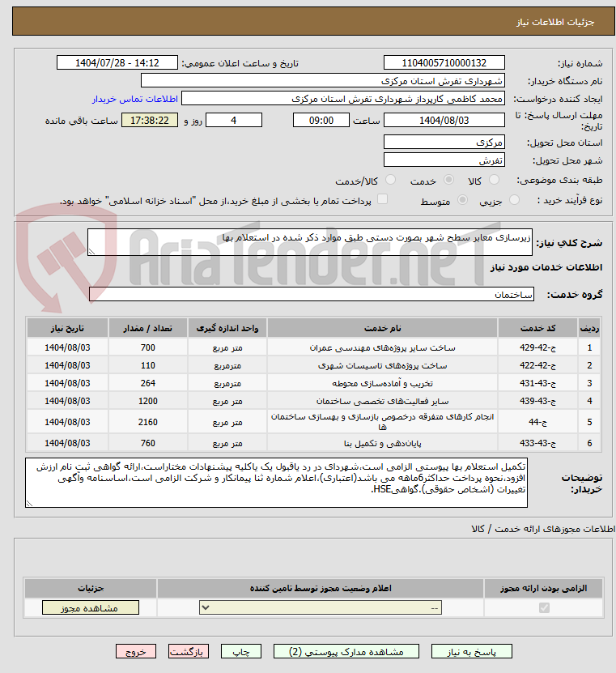This screenshot has width=616, height=673.
Task: Click service code ج-42-429
Action: point(538,347)
